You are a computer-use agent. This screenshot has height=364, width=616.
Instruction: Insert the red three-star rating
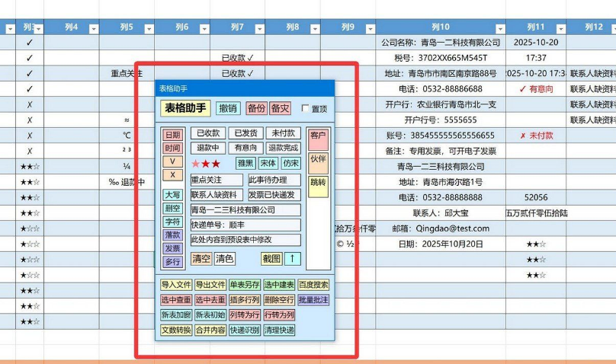206,164
